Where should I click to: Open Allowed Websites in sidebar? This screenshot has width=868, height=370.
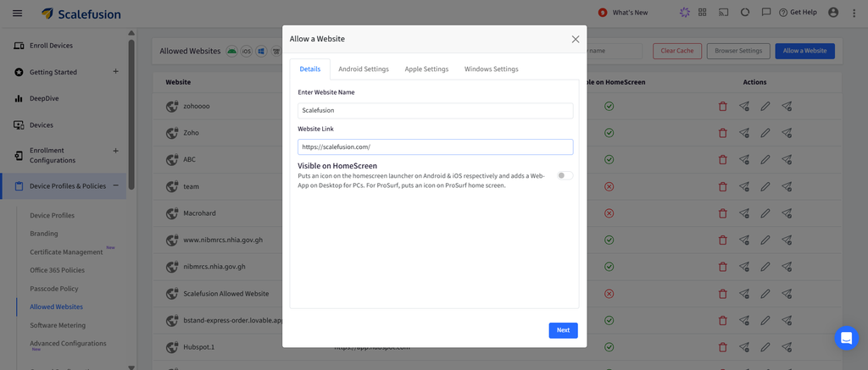[x=56, y=306]
